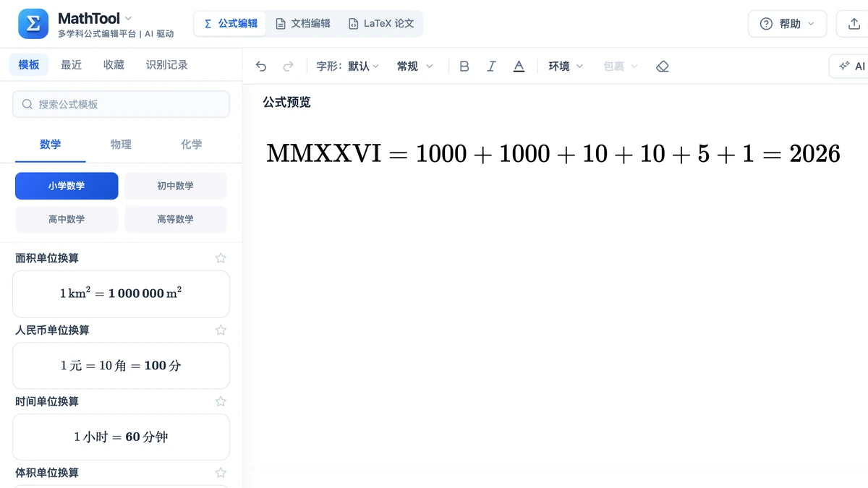Open the 包裹 wrap dropdown
868x488 pixels.
(621, 67)
